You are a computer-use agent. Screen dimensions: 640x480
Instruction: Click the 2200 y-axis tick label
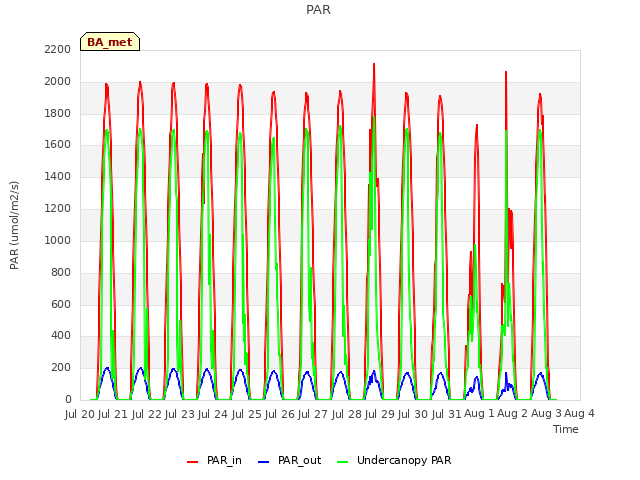tap(58, 49)
